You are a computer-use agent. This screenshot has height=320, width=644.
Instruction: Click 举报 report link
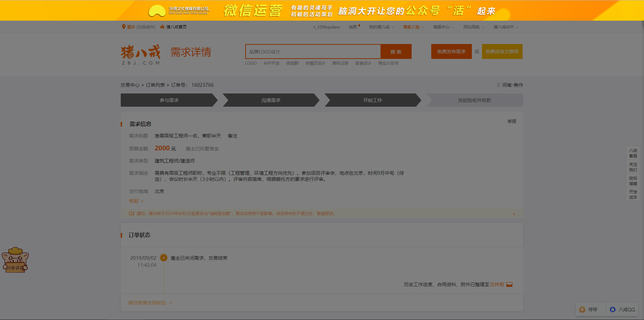coord(512,121)
